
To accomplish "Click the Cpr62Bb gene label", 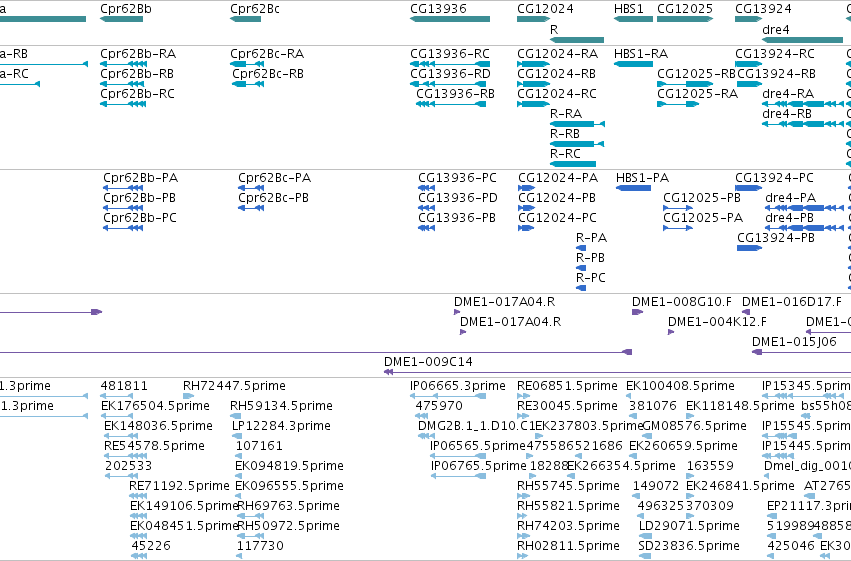I will pyautogui.click(x=126, y=9).
